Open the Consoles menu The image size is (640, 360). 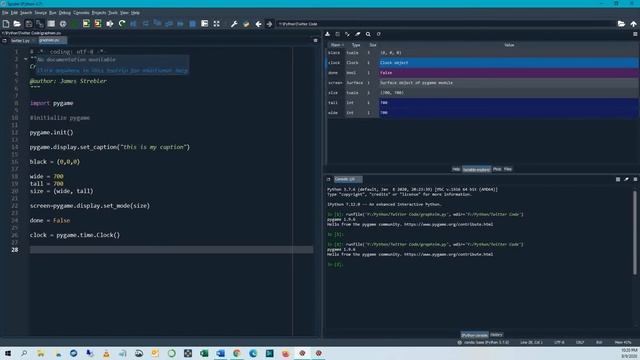coord(81,13)
